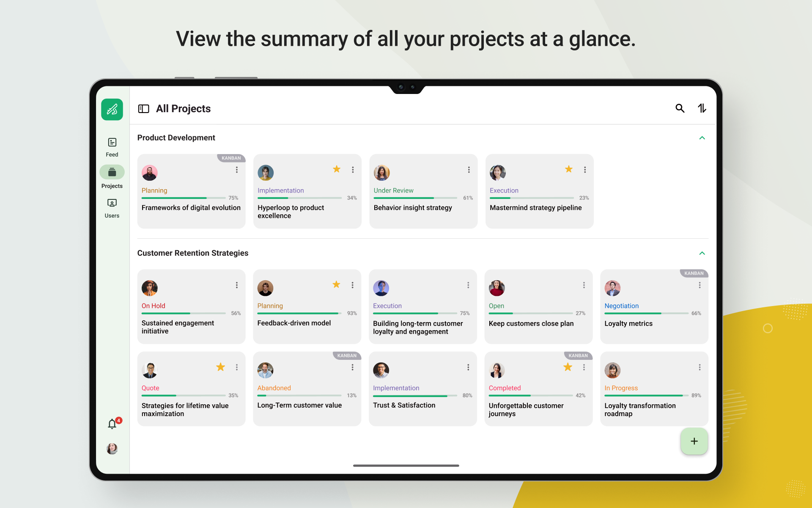Open three-dot menu on Frameworks of digital evolution
Screen dimensions: 812x508
click(237, 170)
